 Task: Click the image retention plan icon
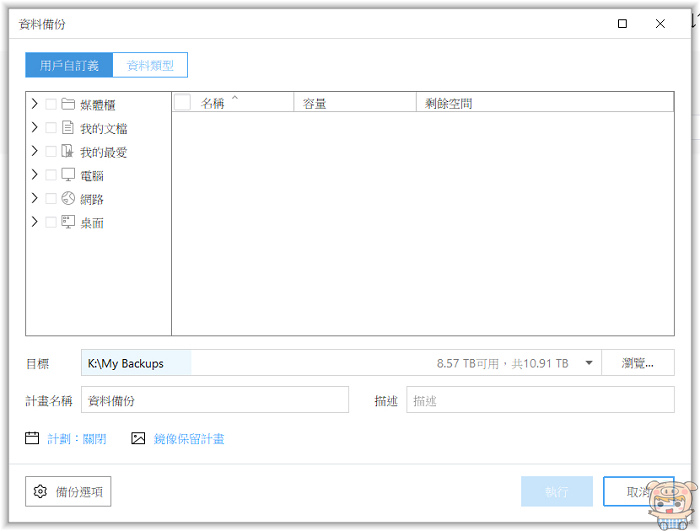[x=138, y=438]
